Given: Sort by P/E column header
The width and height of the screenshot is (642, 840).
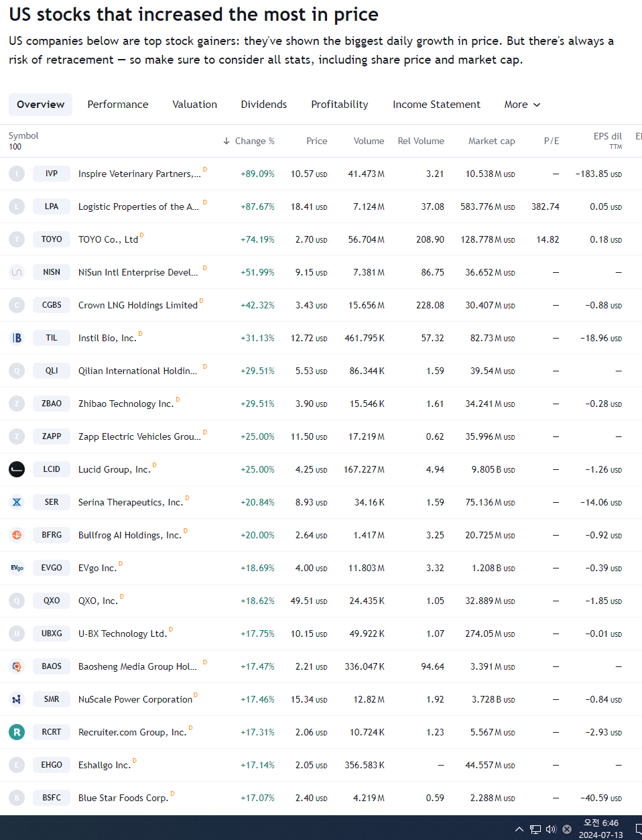Looking at the screenshot, I should point(552,141).
